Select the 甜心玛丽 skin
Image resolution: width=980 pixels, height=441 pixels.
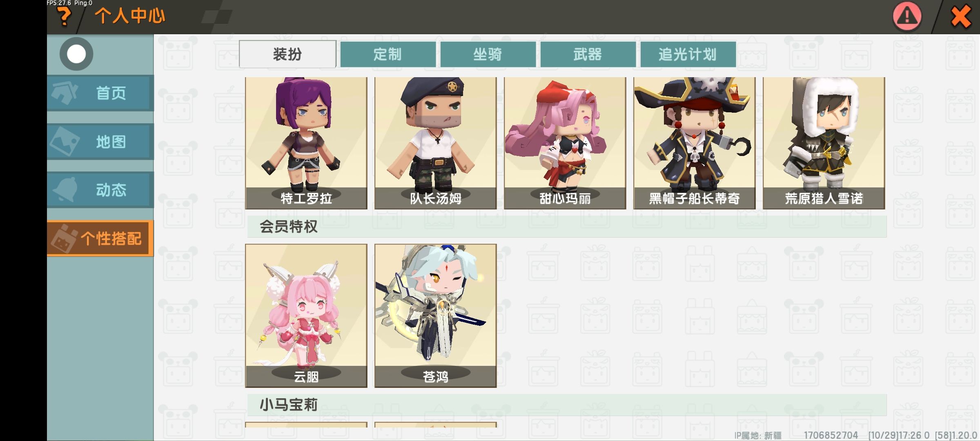pos(565,143)
